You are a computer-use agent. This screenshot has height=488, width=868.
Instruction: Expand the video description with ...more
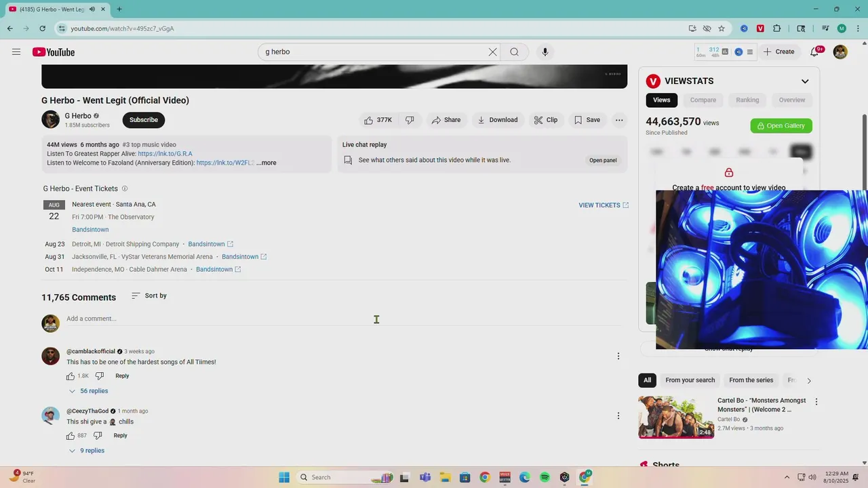pos(267,163)
